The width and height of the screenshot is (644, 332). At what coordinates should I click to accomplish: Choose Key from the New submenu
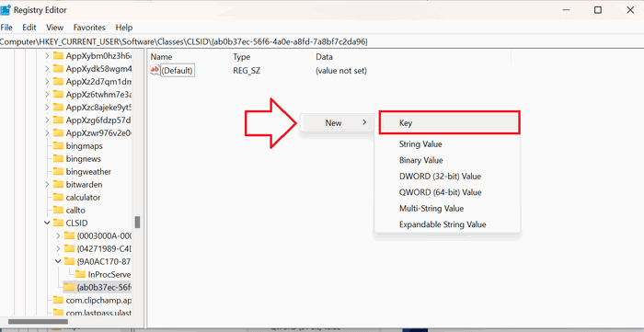coord(450,122)
